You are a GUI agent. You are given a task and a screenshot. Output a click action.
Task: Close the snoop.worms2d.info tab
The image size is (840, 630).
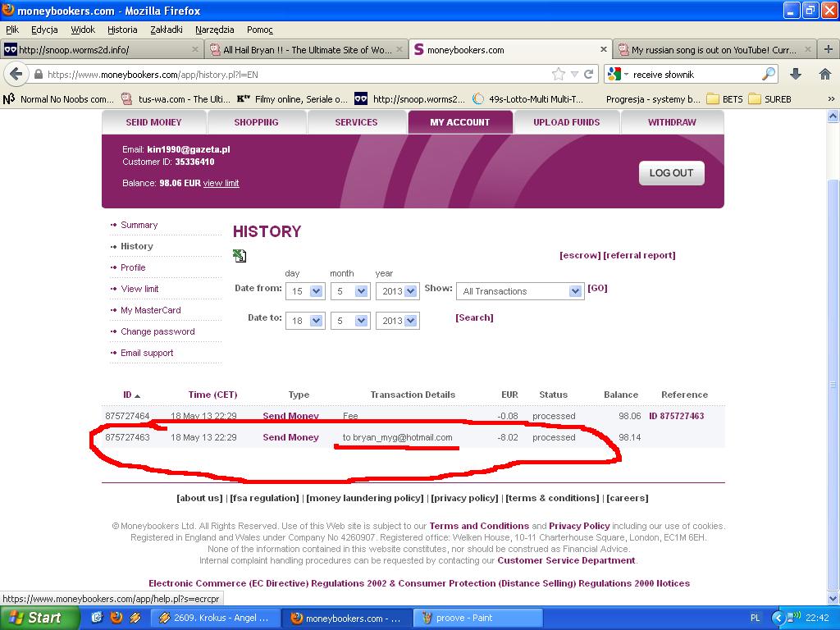[195, 49]
